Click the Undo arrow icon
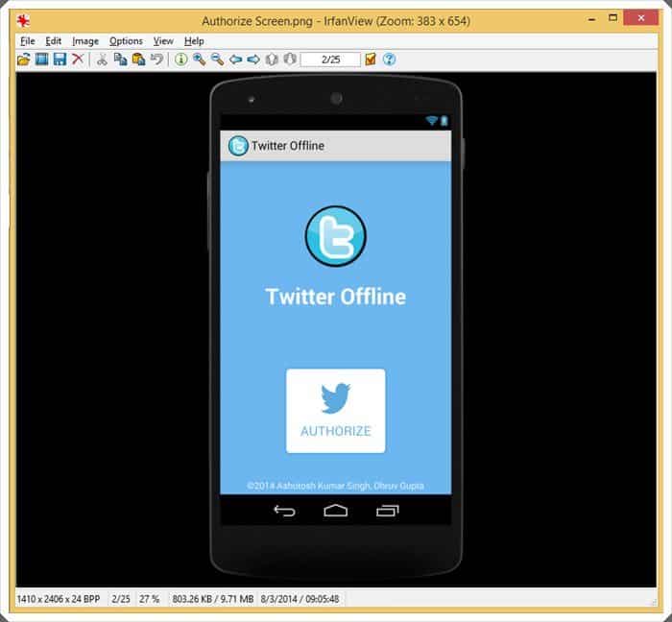 [x=156, y=60]
